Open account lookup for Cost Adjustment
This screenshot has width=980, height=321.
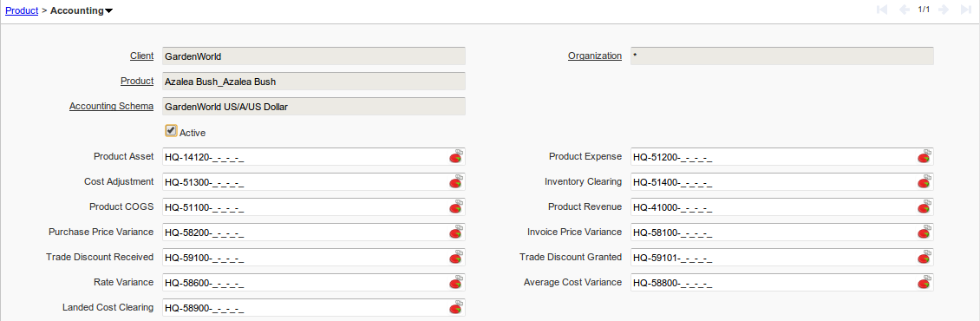coord(457,181)
